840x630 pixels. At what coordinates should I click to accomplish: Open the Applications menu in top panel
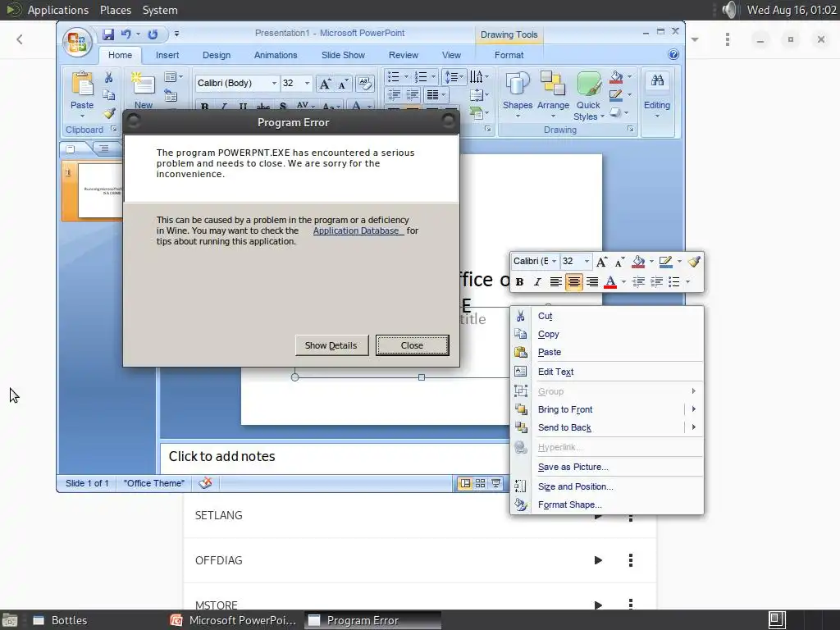pyautogui.click(x=57, y=10)
